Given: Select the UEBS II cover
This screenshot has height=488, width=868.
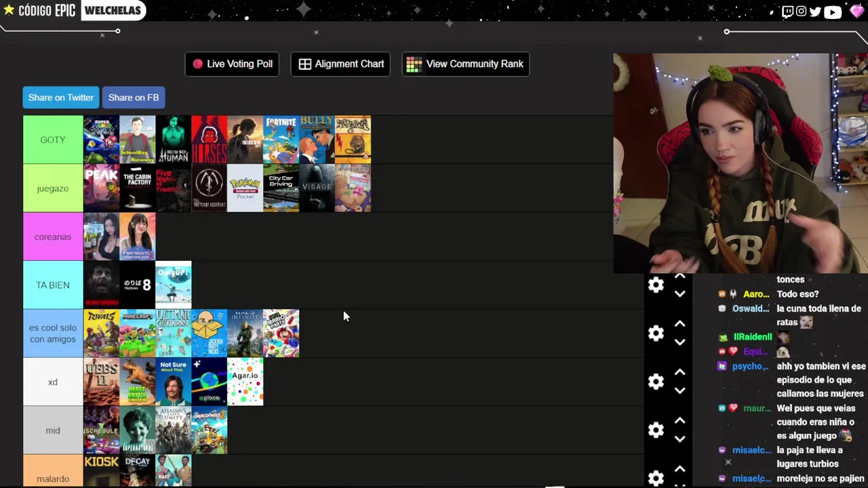Looking at the screenshot, I should 101,382.
